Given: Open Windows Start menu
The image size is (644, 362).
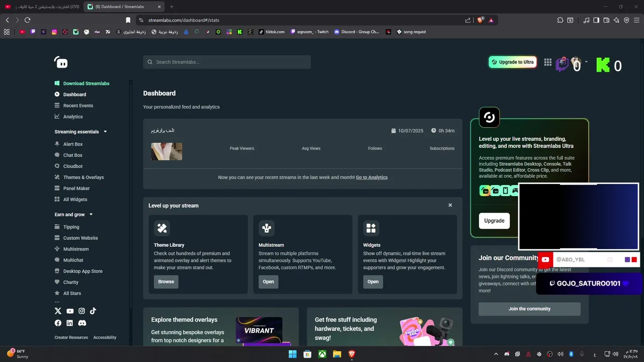Looking at the screenshot, I should [x=292, y=354].
